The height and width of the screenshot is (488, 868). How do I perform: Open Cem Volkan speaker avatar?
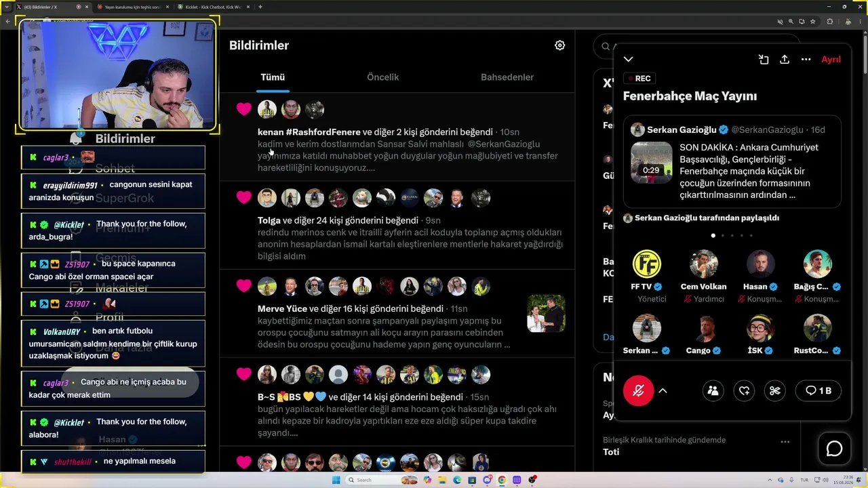703,264
